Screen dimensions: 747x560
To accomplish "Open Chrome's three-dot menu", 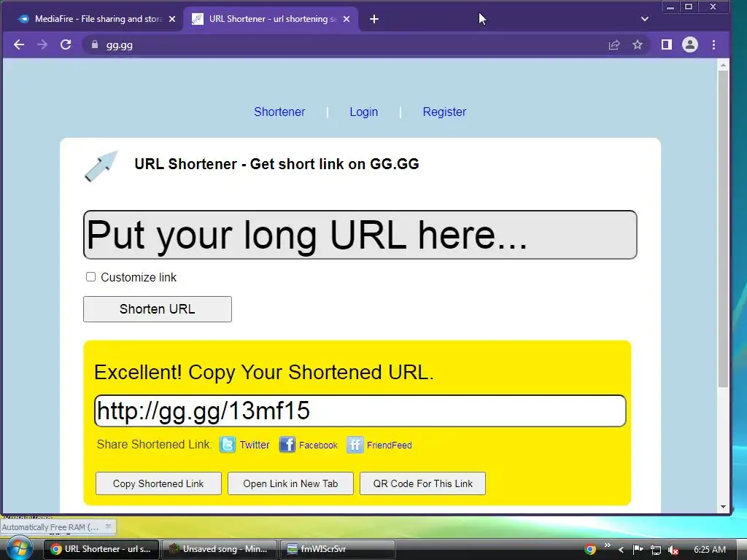I will click(713, 44).
